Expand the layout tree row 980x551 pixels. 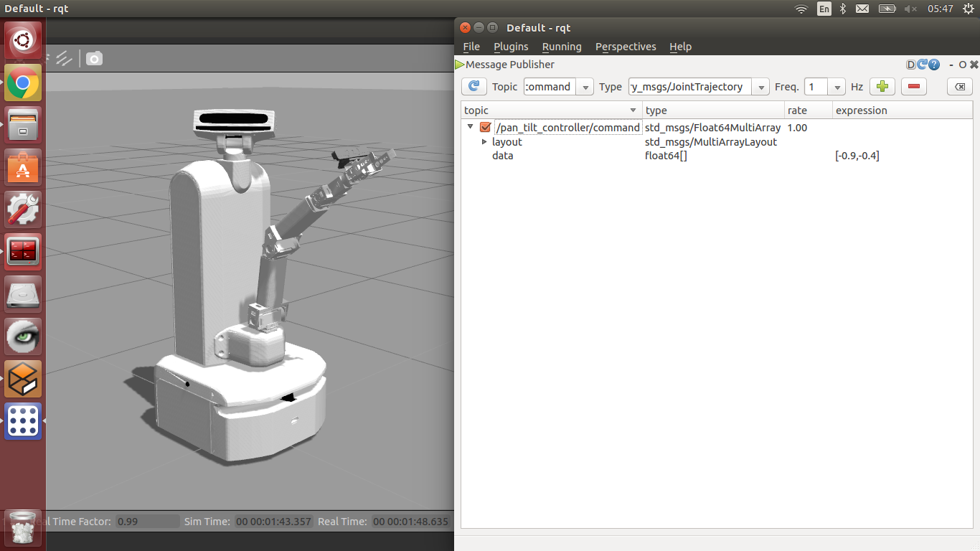pos(484,142)
